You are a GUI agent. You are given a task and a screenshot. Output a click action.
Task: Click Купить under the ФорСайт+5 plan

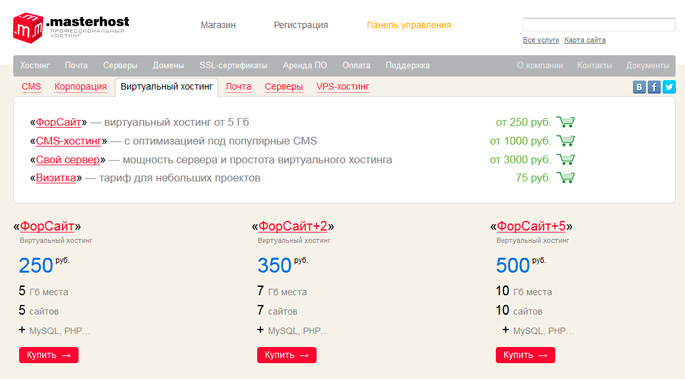point(525,355)
